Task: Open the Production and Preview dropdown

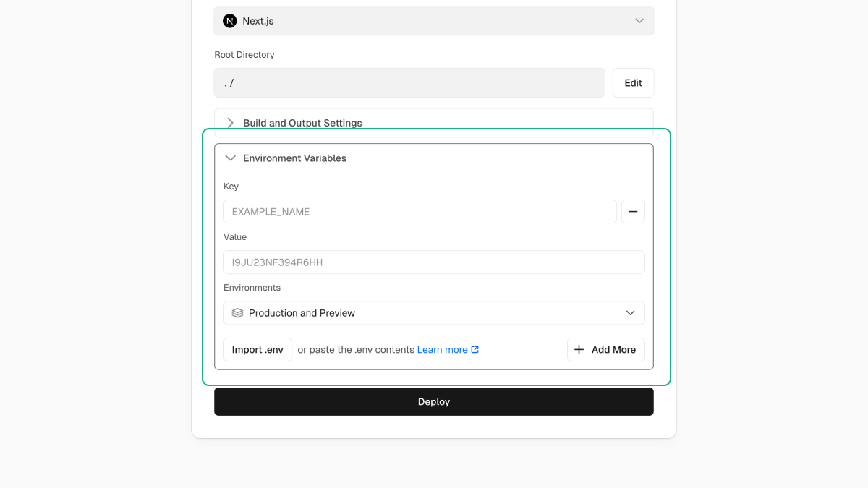Action: pyautogui.click(x=433, y=313)
